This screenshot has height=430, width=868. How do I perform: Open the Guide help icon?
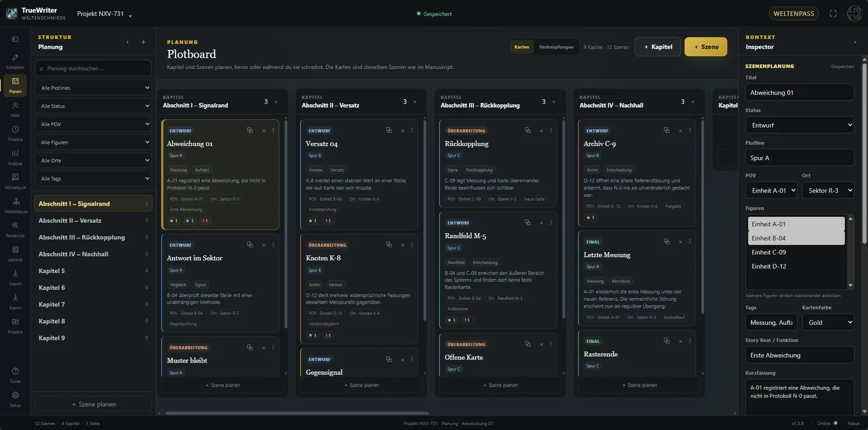click(15, 375)
